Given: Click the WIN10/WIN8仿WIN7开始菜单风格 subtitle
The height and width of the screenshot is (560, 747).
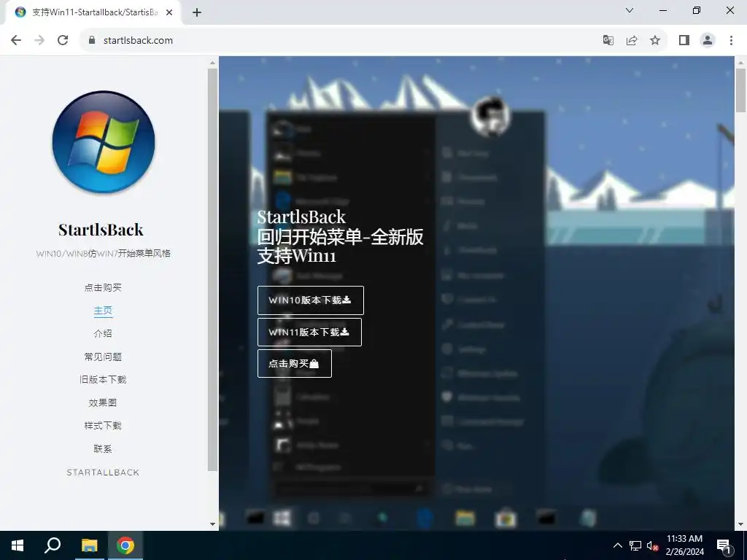Looking at the screenshot, I should click(103, 253).
